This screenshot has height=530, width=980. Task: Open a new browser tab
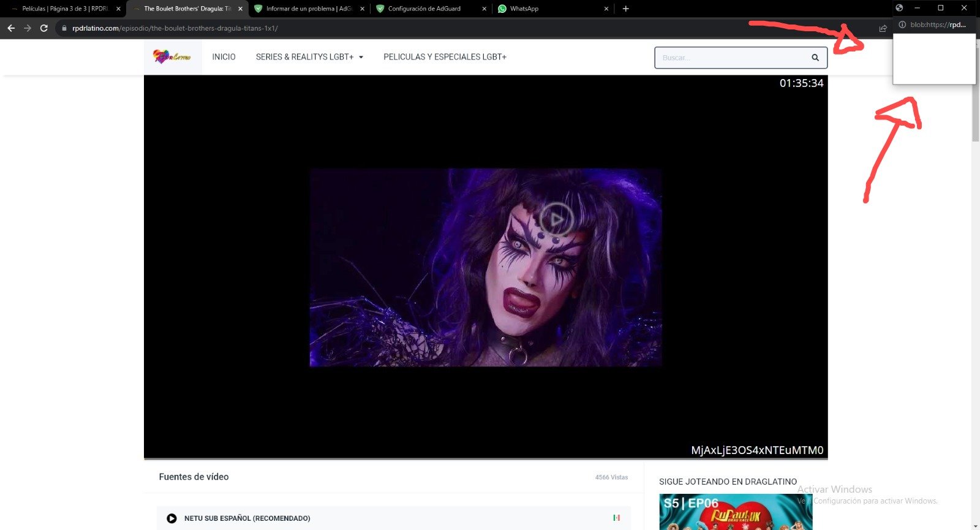(625, 9)
